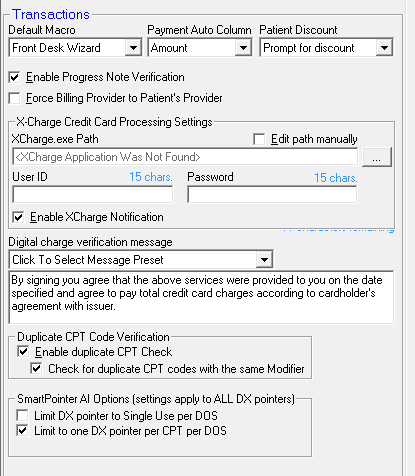
Task: Open the Default Macro dropdown arrow
Action: pyautogui.click(x=133, y=48)
